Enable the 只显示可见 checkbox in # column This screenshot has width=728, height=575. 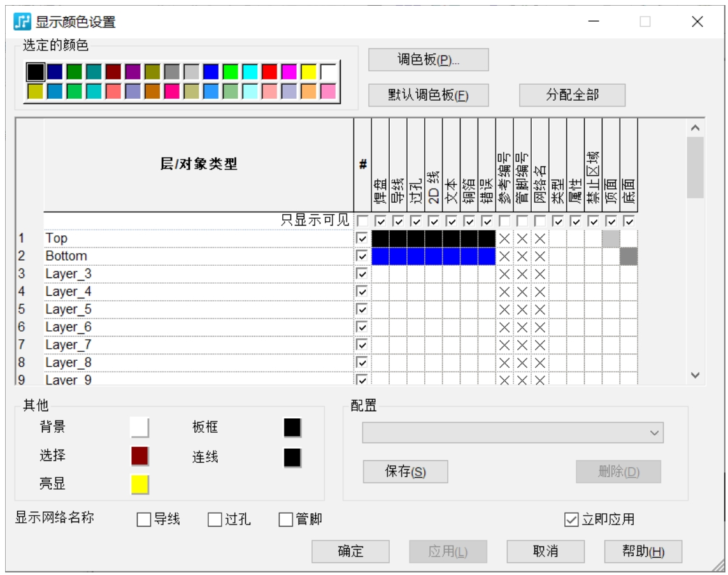[x=362, y=221]
